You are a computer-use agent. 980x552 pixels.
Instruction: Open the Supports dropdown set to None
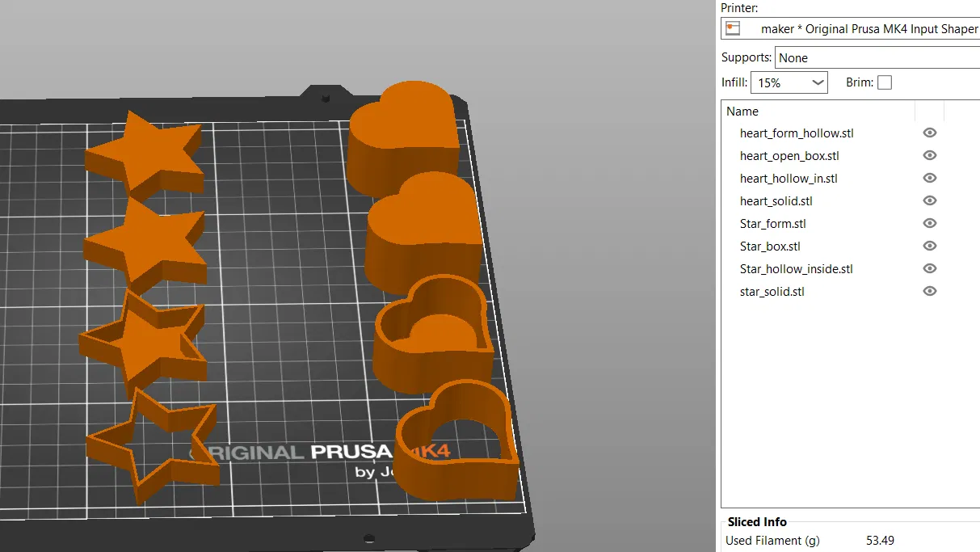tap(877, 57)
